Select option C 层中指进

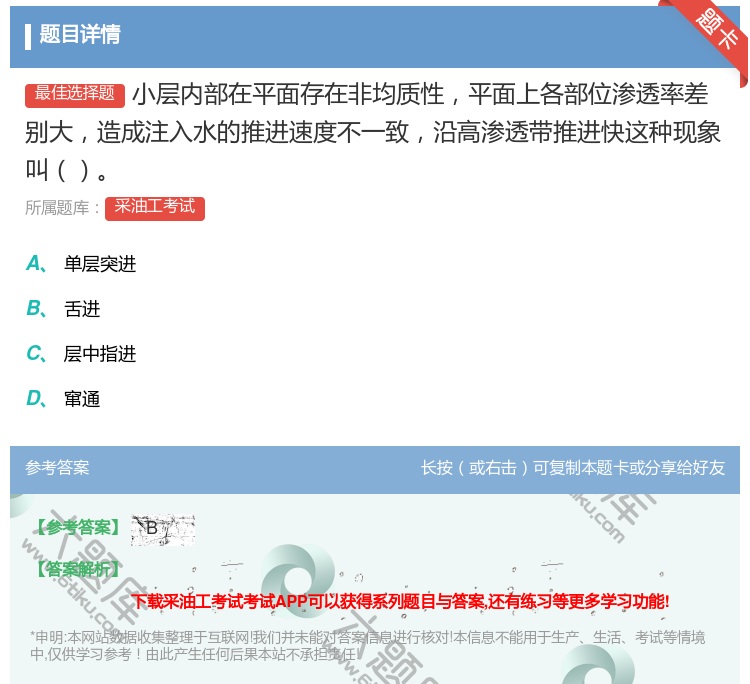pos(81,353)
